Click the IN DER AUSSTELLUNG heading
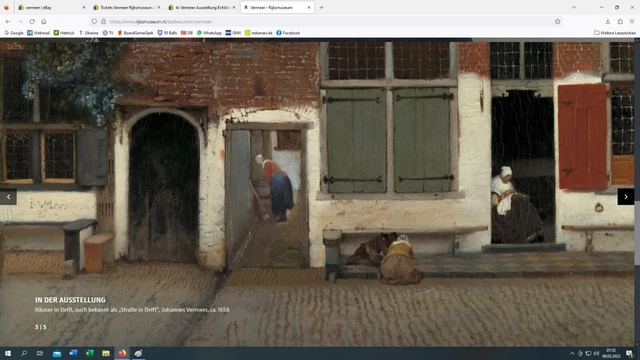 [70, 300]
